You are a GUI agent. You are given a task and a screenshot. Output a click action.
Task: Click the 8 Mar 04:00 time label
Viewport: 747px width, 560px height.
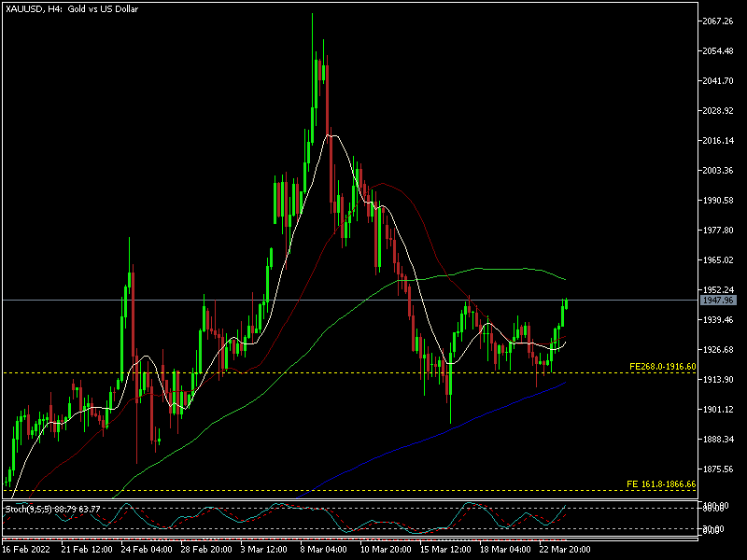323,550
